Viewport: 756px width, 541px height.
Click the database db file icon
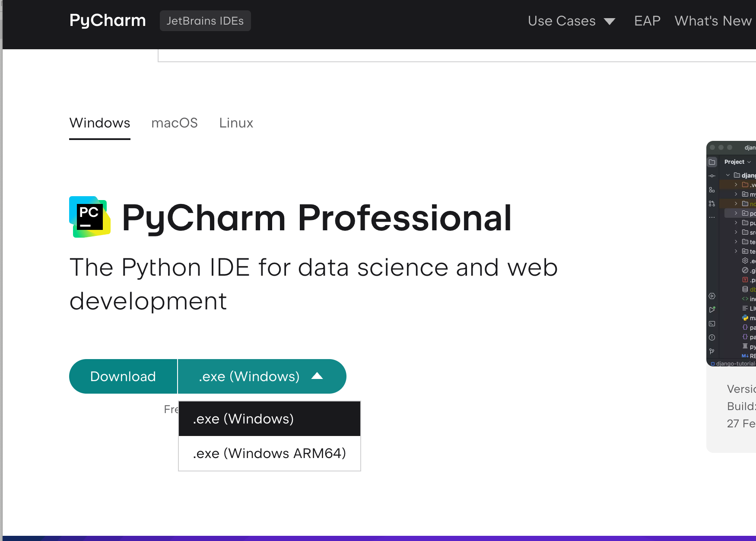pos(745,289)
